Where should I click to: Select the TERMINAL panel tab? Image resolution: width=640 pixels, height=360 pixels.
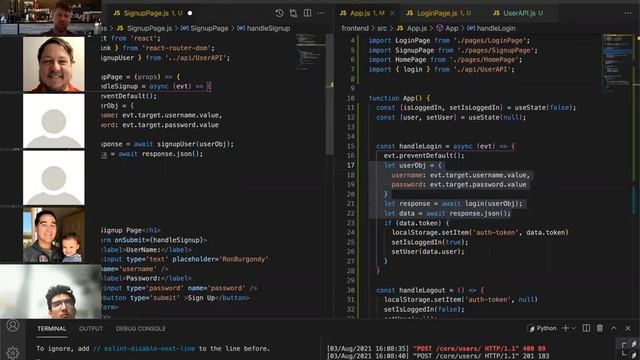coord(51,329)
